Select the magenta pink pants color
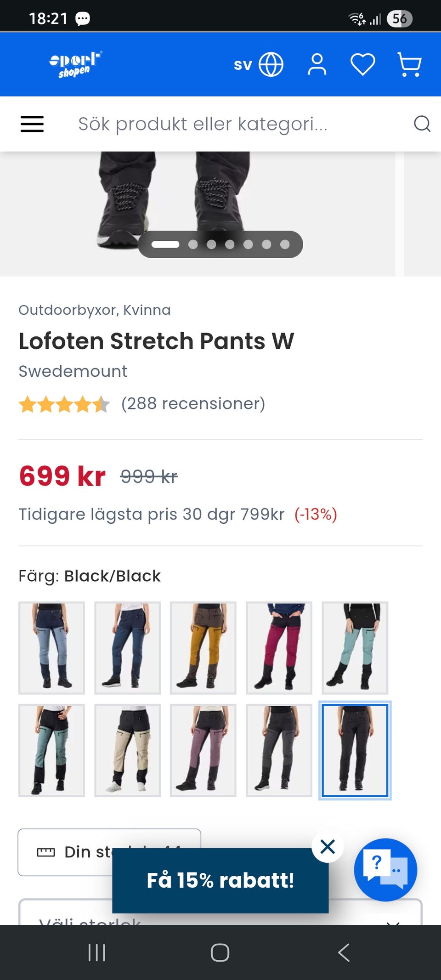 click(279, 647)
